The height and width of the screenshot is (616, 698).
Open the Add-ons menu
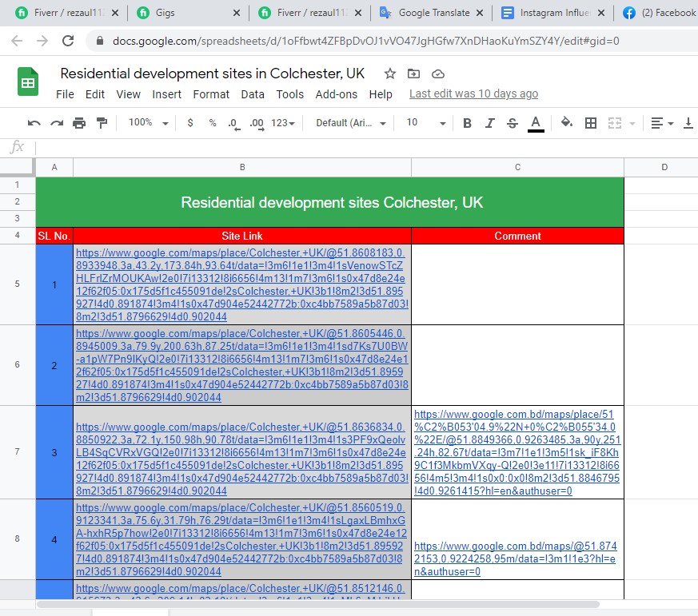(337, 94)
